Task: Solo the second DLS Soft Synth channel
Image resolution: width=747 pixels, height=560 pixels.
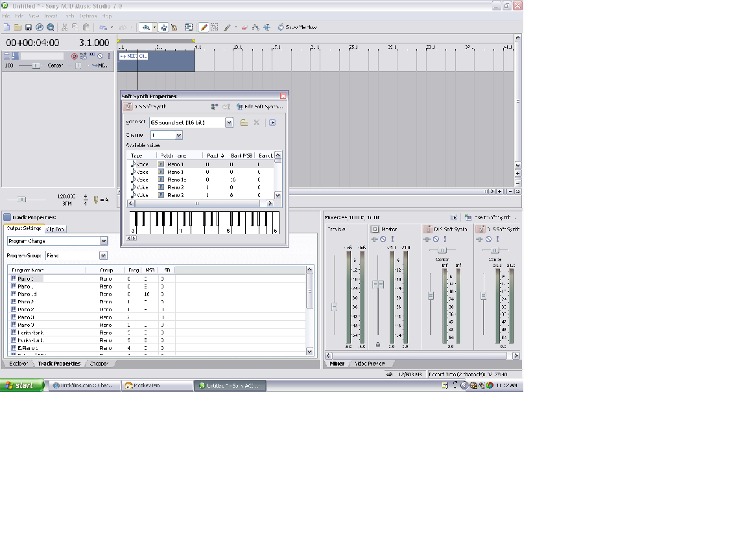Action: tap(497, 240)
